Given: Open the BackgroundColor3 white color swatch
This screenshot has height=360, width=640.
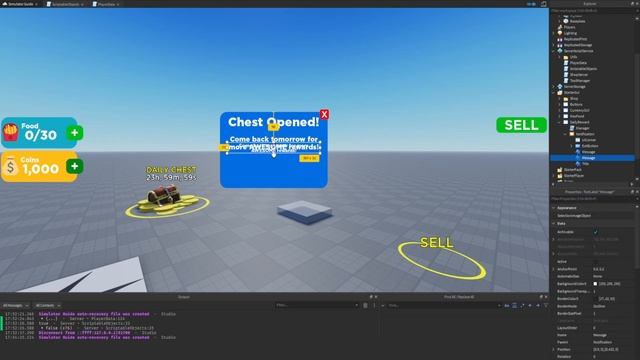Looking at the screenshot, I should pos(596,284).
